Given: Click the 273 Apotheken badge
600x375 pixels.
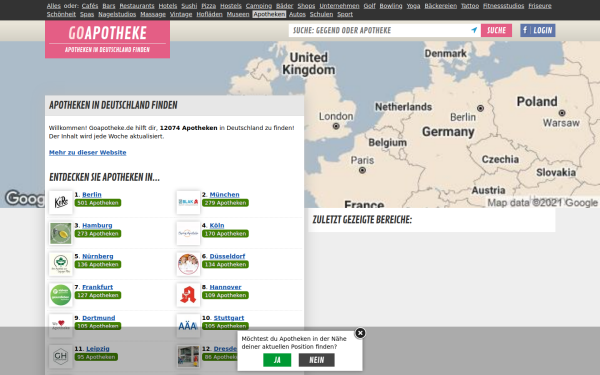Looking at the screenshot, I should coord(98,233).
